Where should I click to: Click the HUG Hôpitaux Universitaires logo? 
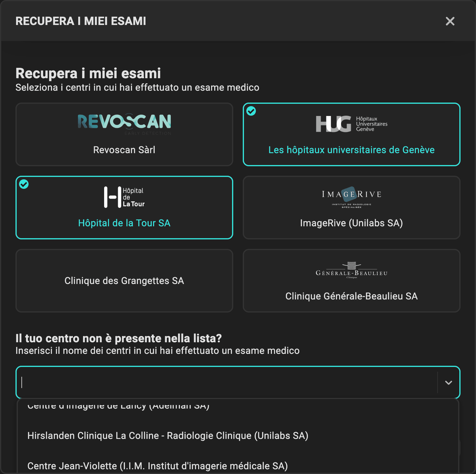(x=351, y=124)
